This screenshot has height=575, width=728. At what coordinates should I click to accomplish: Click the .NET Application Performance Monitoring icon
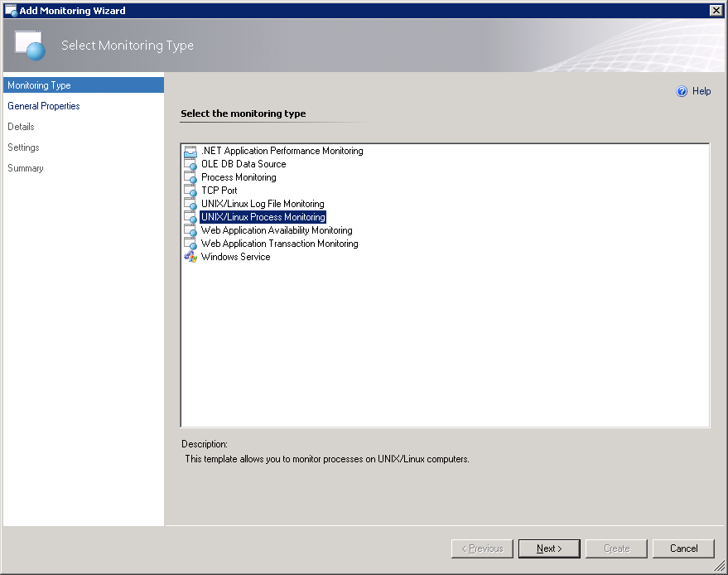point(190,152)
